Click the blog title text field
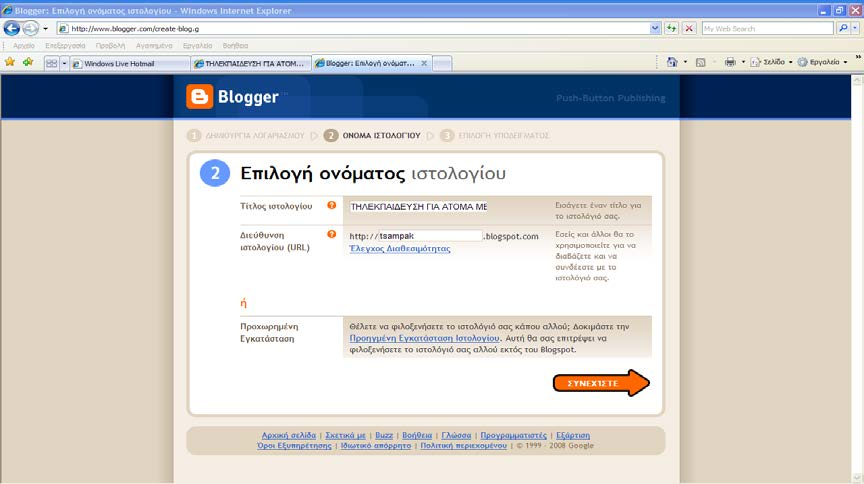 pos(419,207)
